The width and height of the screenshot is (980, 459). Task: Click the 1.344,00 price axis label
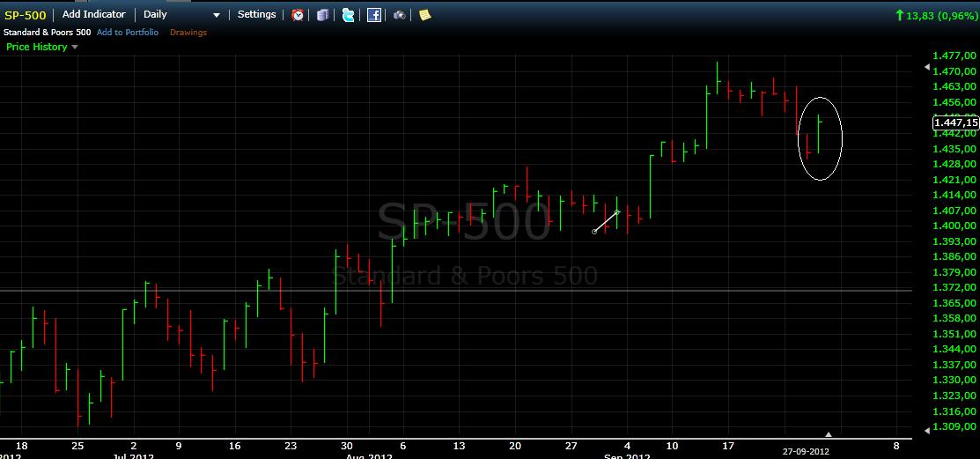(x=954, y=349)
